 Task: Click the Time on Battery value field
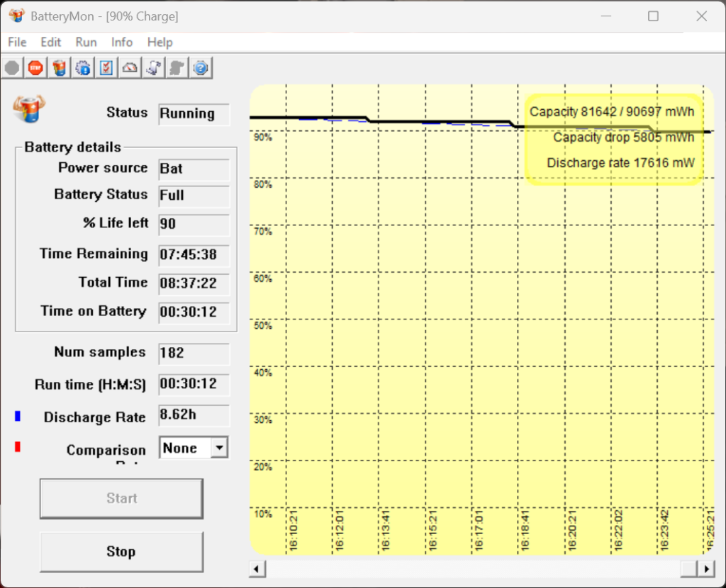[x=194, y=312]
